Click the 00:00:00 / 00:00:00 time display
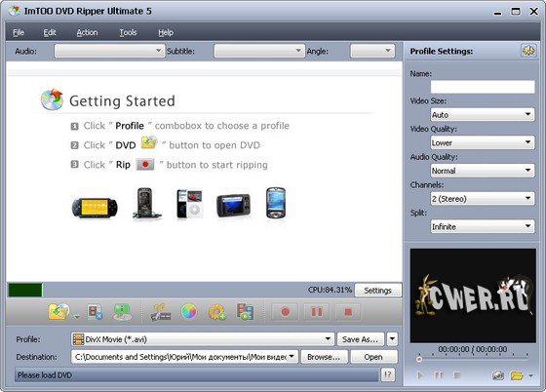Viewport: 546px width, 392px height. (473, 349)
